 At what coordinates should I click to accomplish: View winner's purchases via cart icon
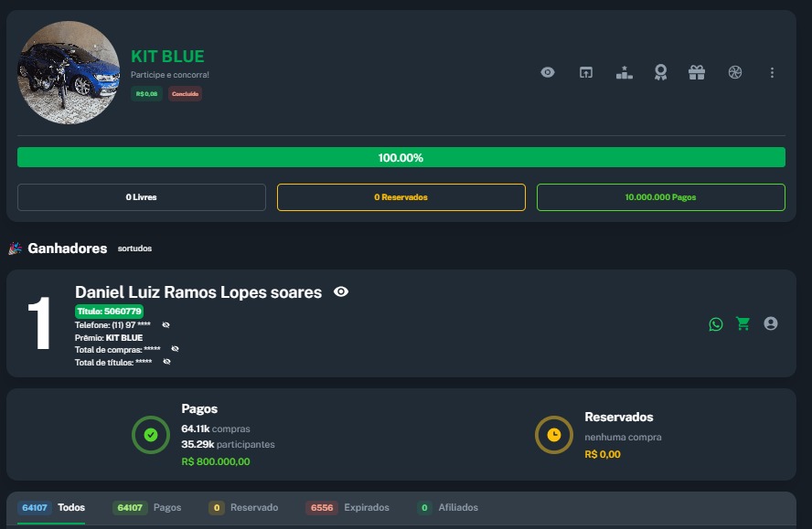(x=743, y=323)
